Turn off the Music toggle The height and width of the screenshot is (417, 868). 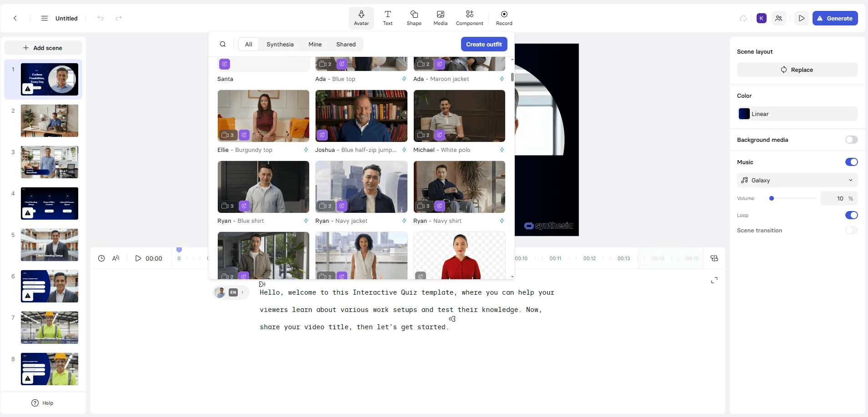pyautogui.click(x=851, y=162)
